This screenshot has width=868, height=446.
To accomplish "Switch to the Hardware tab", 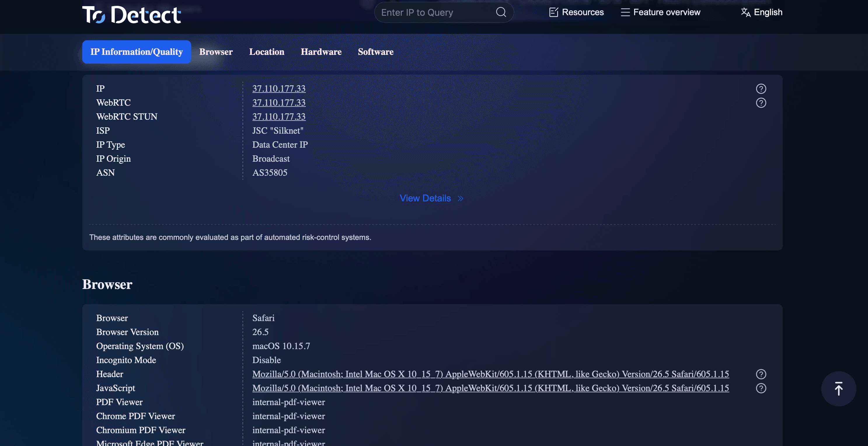I will click(321, 52).
